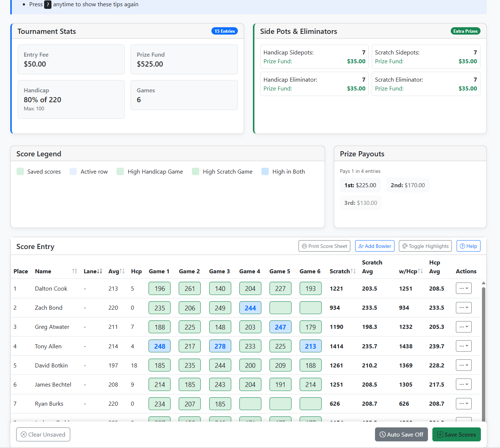The image size is (500, 448).
Task: Click the 3rd place $130.00 payout
Action: [x=361, y=203]
